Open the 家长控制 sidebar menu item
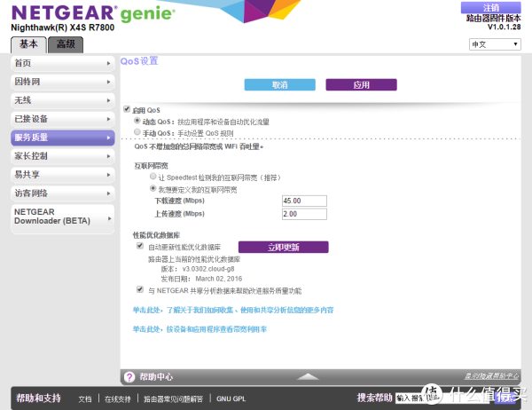The width and height of the screenshot is (532, 410). 63,156
